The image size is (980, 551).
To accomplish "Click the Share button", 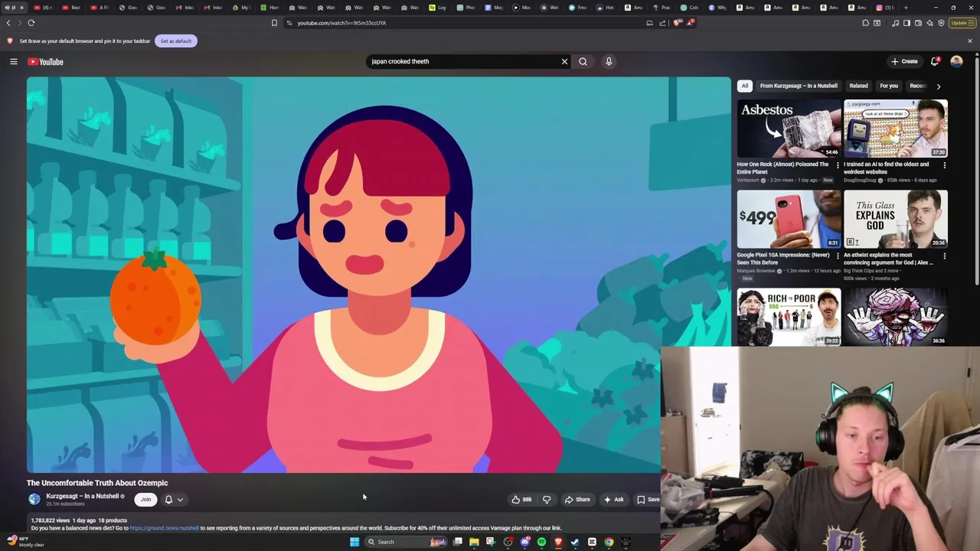I will click(x=577, y=500).
